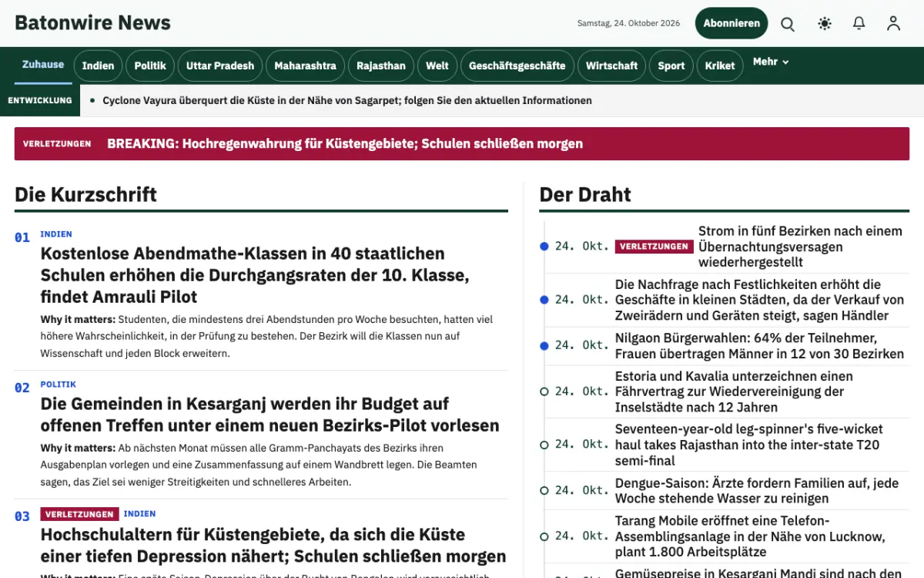This screenshot has height=578, width=924.
Task: Click POLITIK tag above Kesarganj article
Action: (59, 385)
